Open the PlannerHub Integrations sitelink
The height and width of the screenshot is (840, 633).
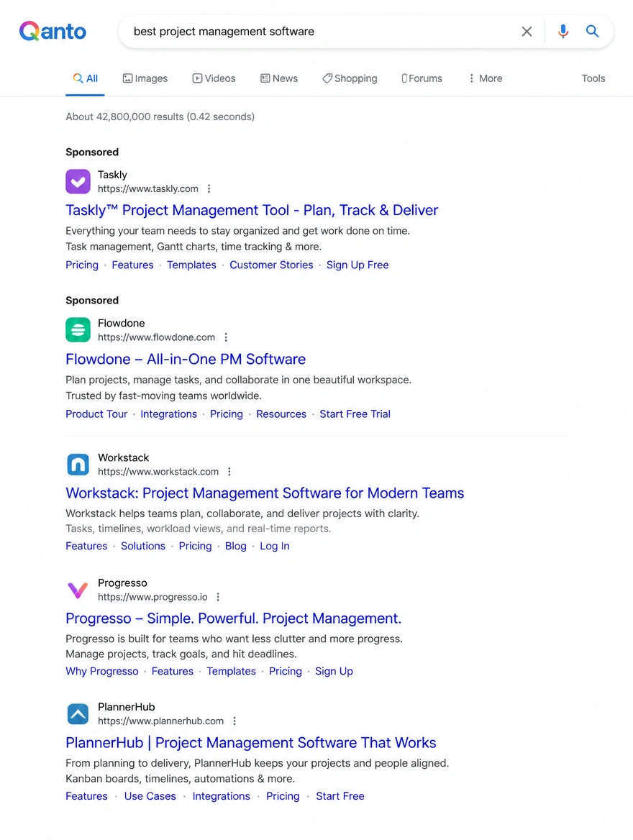click(x=221, y=796)
